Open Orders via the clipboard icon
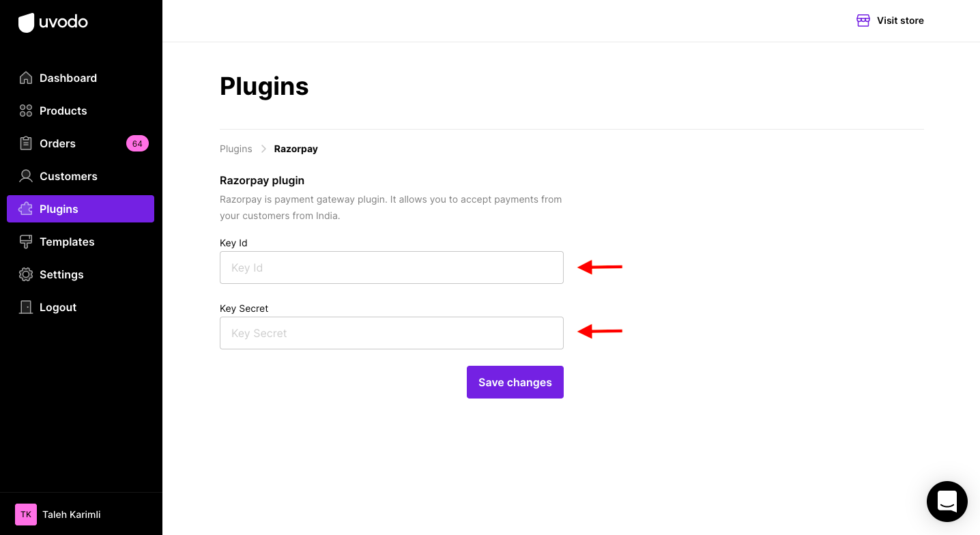The image size is (980, 535). [26, 143]
